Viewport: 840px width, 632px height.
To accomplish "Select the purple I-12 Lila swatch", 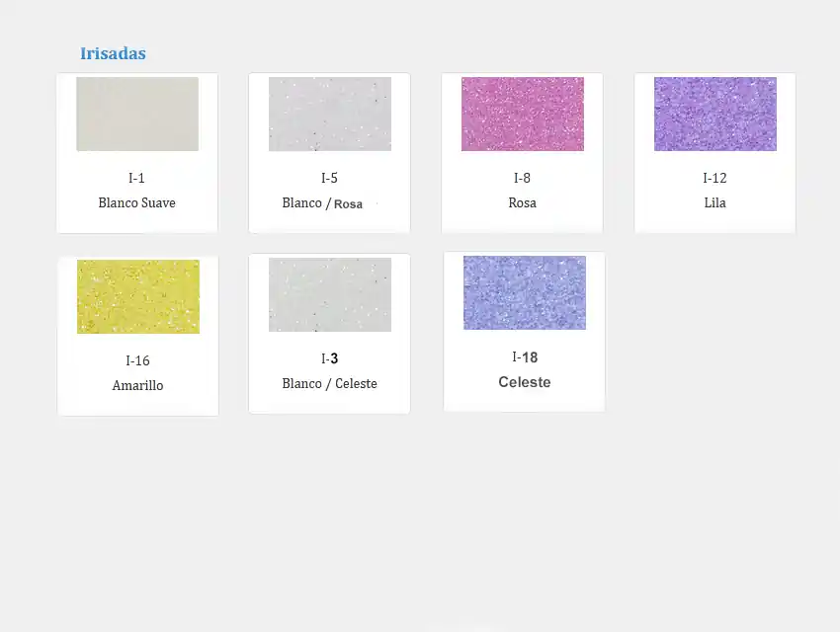I will pos(714,114).
